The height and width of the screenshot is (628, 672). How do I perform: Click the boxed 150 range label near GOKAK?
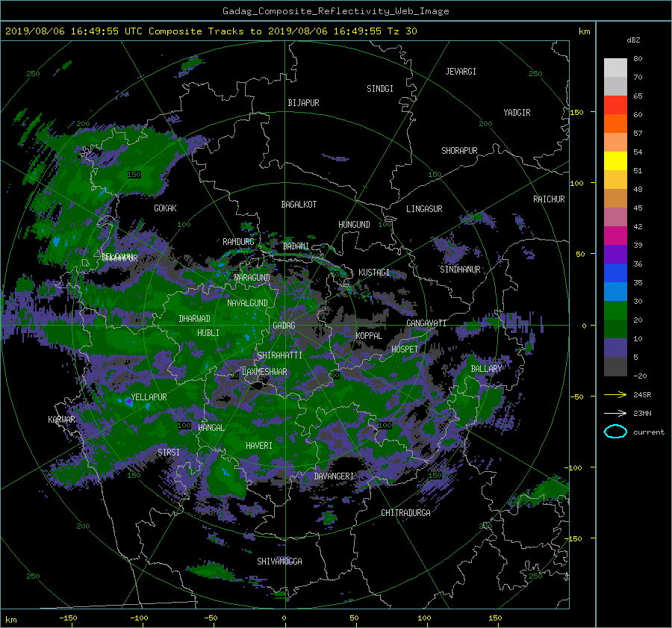[x=134, y=175]
